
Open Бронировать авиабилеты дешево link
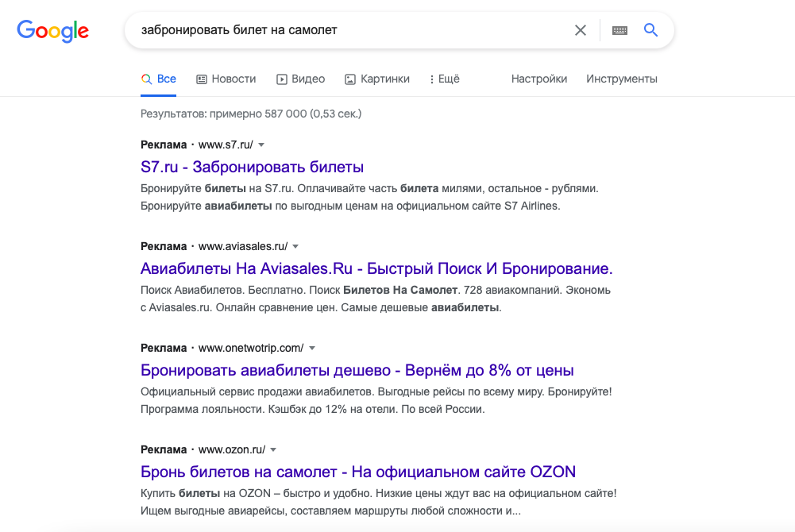point(357,370)
